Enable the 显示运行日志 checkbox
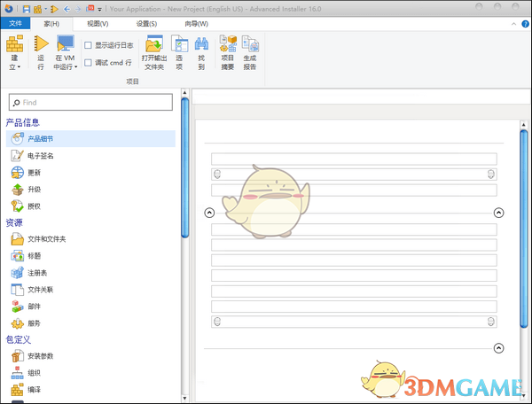Image resolution: width=532 pixels, height=404 pixels. pos(88,45)
